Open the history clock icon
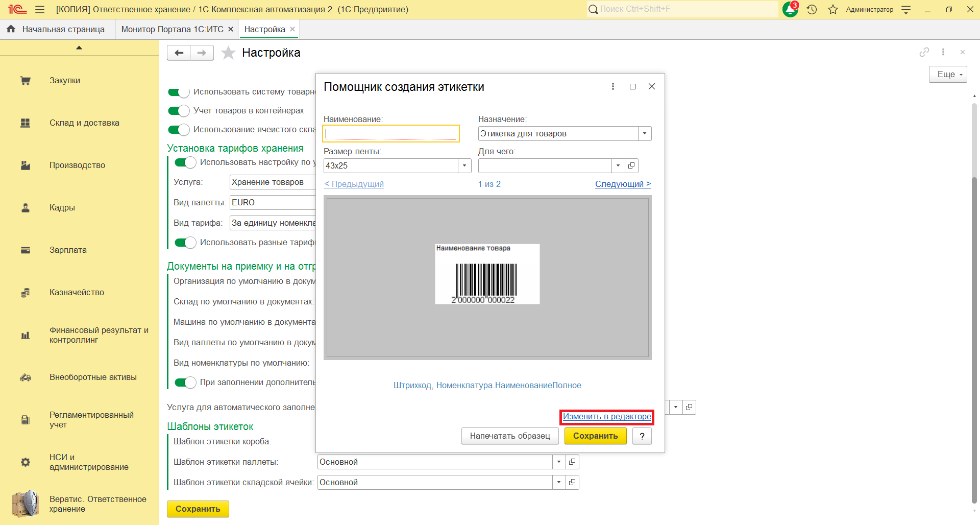 [812, 9]
